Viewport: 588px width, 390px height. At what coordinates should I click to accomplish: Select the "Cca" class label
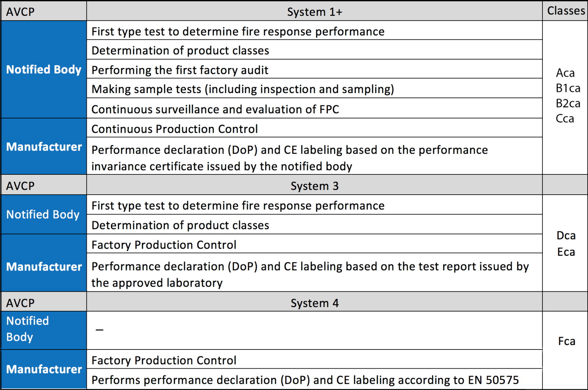click(565, 118)
